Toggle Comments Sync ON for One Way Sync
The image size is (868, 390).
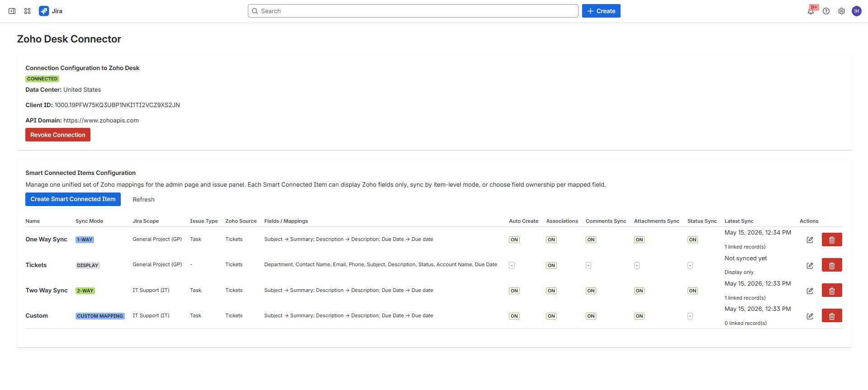pos(591,240)
